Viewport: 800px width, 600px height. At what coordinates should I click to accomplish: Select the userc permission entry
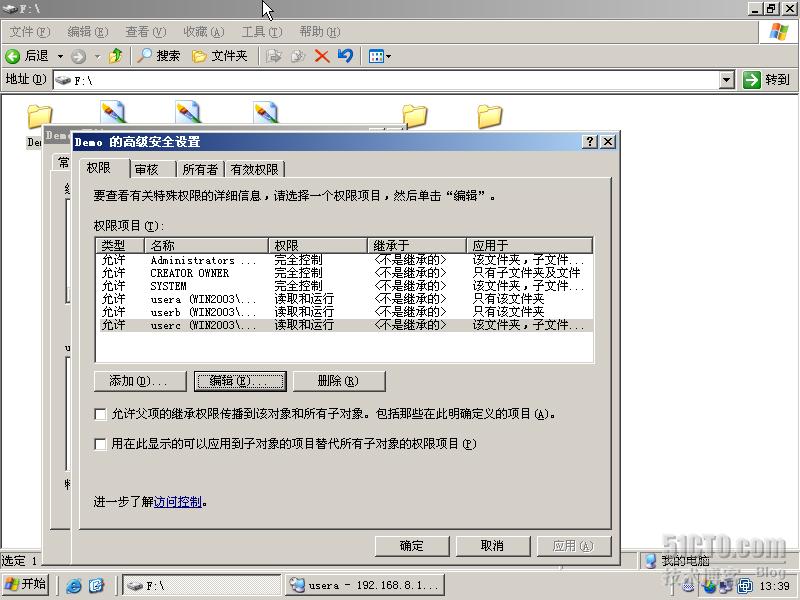pos(344,325)
